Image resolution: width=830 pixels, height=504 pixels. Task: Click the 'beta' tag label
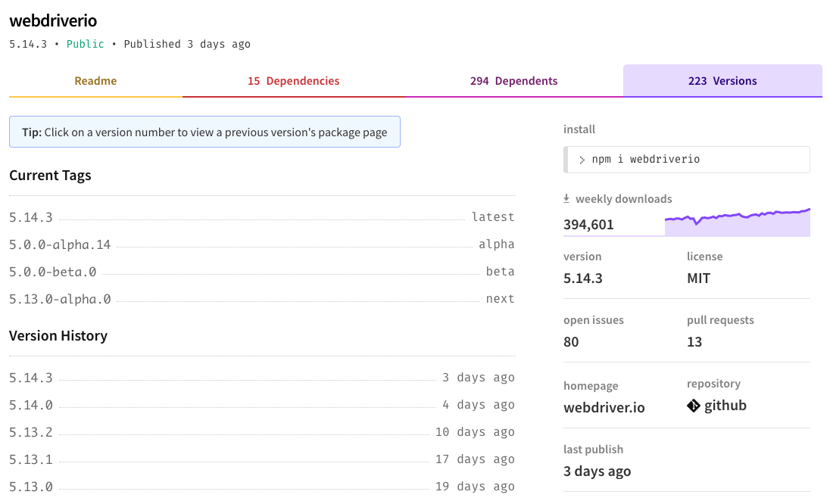501,272
